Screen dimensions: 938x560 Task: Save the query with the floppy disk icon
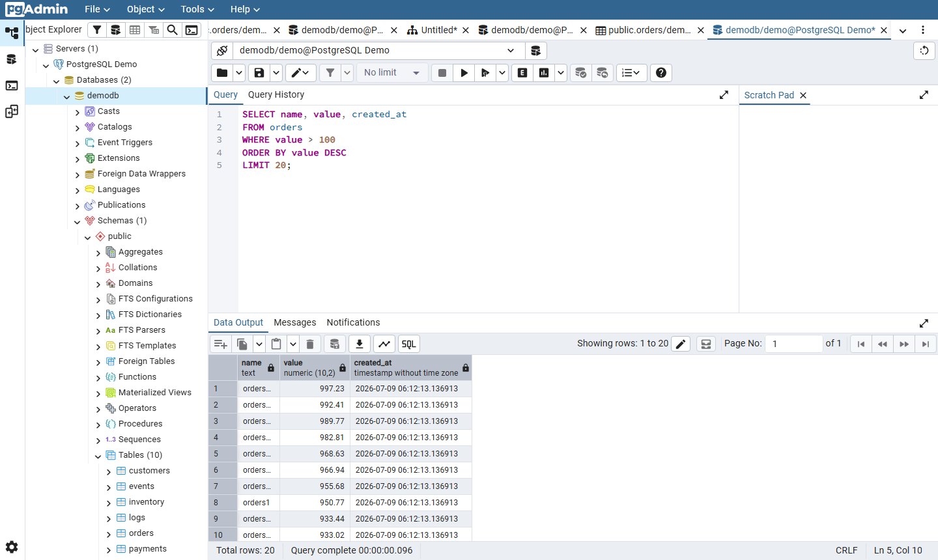[259, 73]
